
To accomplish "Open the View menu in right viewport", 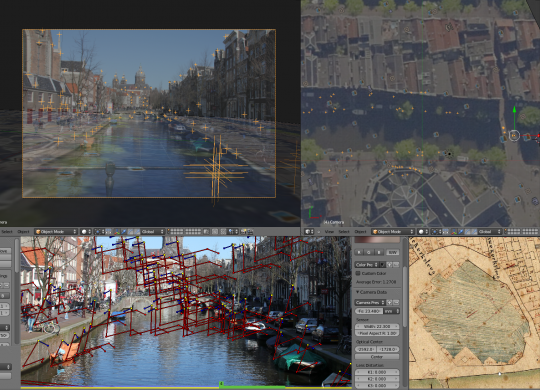I will click(x=329, y=232).
